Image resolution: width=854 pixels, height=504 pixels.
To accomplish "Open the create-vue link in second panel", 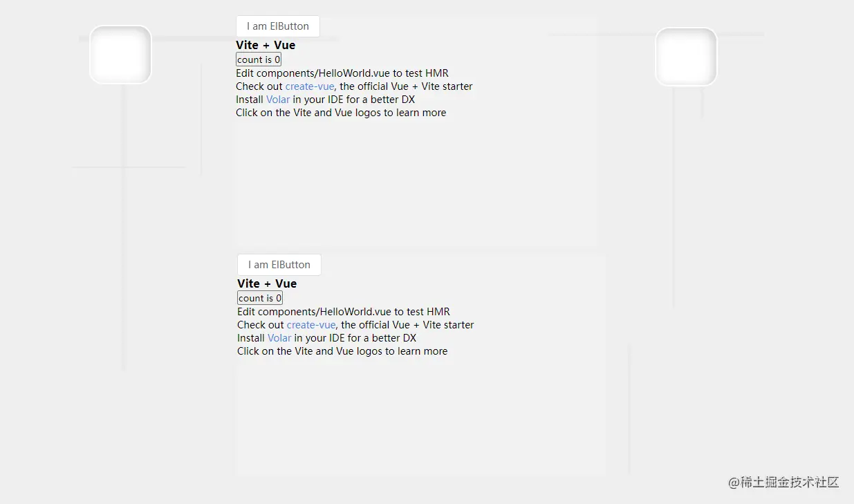I will [x=311, y=325].
